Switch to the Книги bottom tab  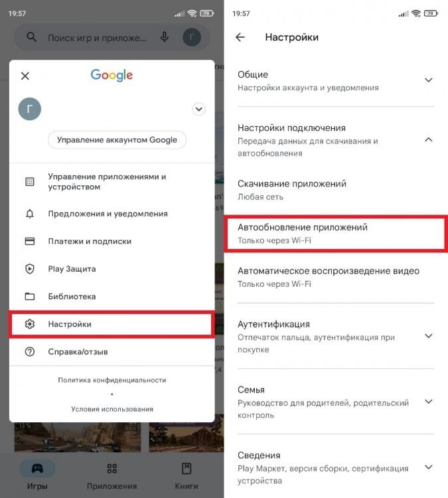(187, 475)
